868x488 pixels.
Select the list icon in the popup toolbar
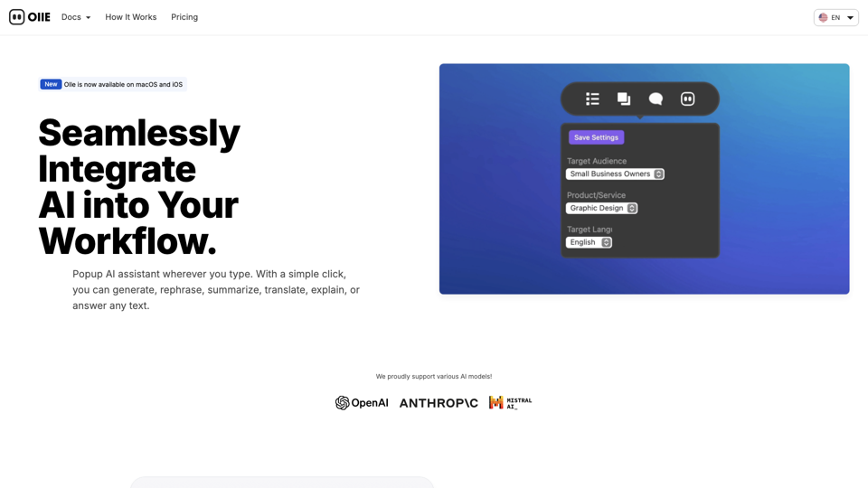[x=592, y=99]
